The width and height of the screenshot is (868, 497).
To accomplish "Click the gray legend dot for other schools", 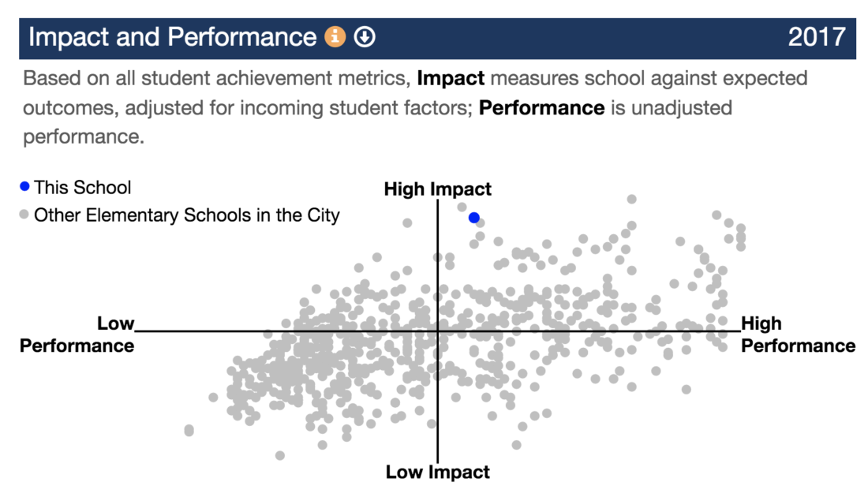I will 24,215.
